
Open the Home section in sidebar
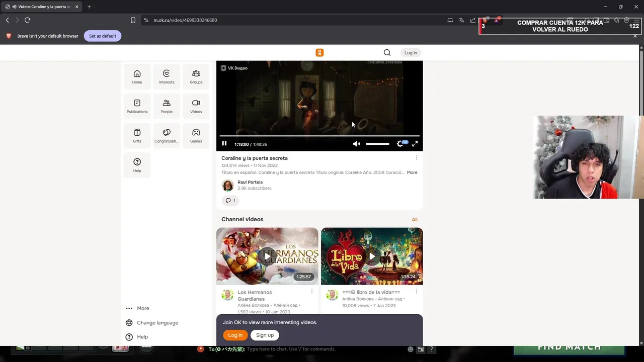pos(137,77)
